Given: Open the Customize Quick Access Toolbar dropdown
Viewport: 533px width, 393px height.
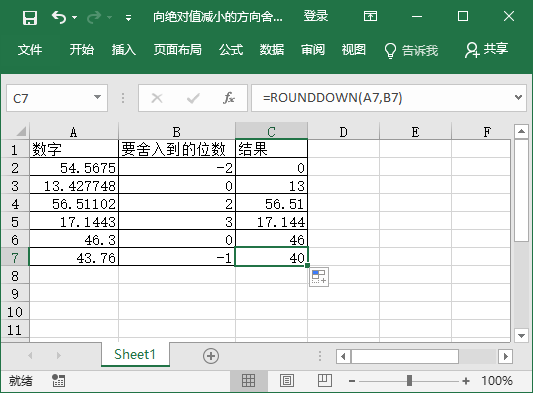Looking at the screenshot, I should point(128,18).
